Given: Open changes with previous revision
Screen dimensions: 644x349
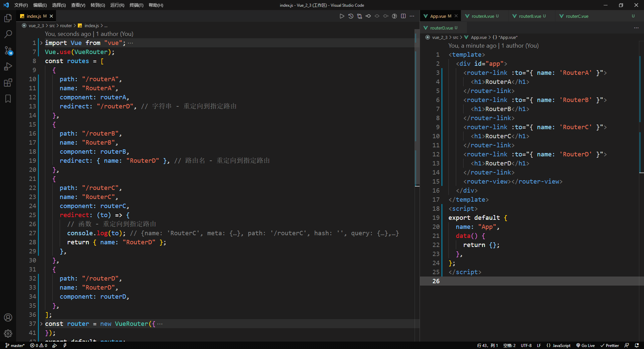Looking at the screenshot, I should [x=368, y=16].
